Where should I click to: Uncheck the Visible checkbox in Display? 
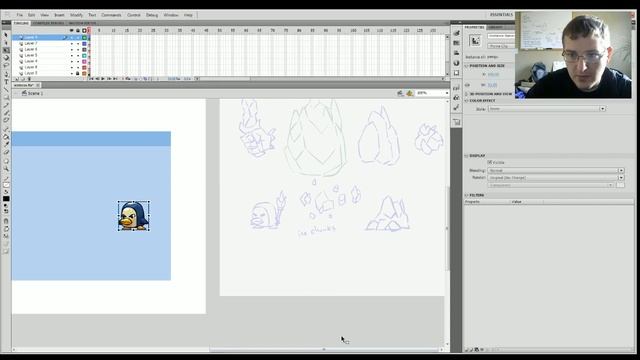490,162
